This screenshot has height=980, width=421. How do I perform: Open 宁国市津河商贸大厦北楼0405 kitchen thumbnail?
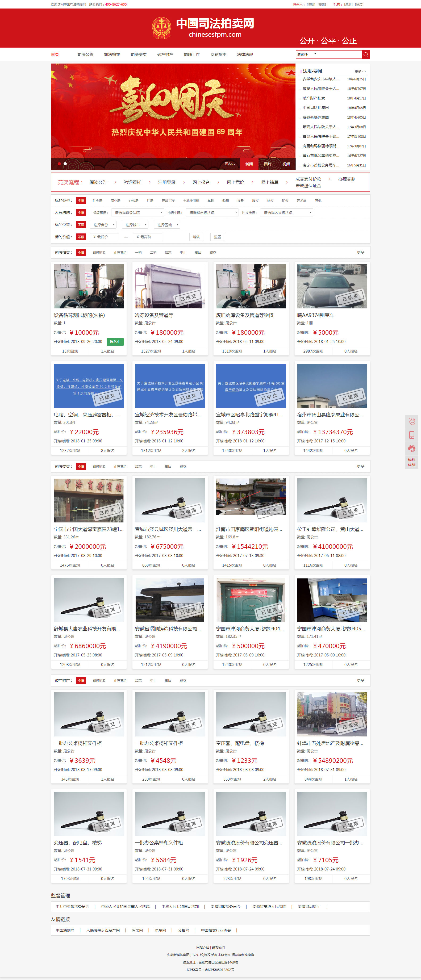click(332, 600)
